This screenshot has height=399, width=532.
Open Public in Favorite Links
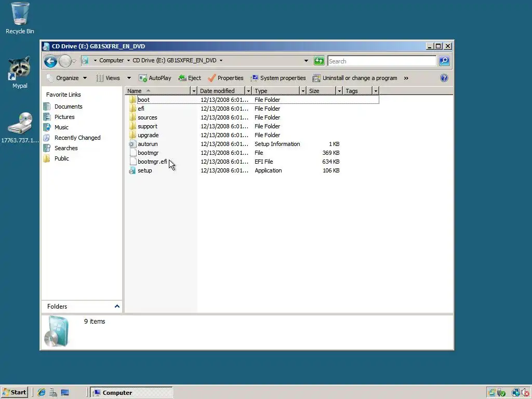56,158
